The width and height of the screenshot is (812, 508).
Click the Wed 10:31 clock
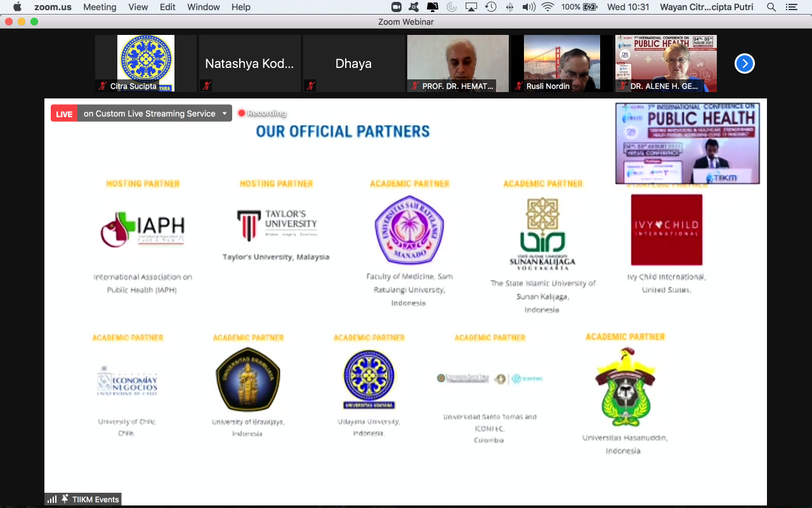[628, 7]
